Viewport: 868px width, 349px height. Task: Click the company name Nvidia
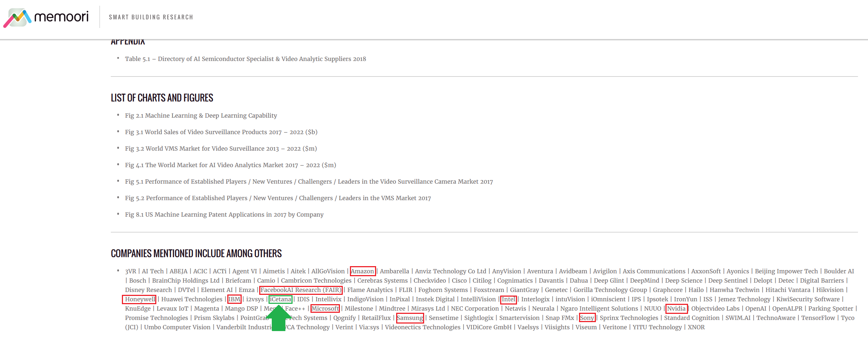tap(676, 308)
